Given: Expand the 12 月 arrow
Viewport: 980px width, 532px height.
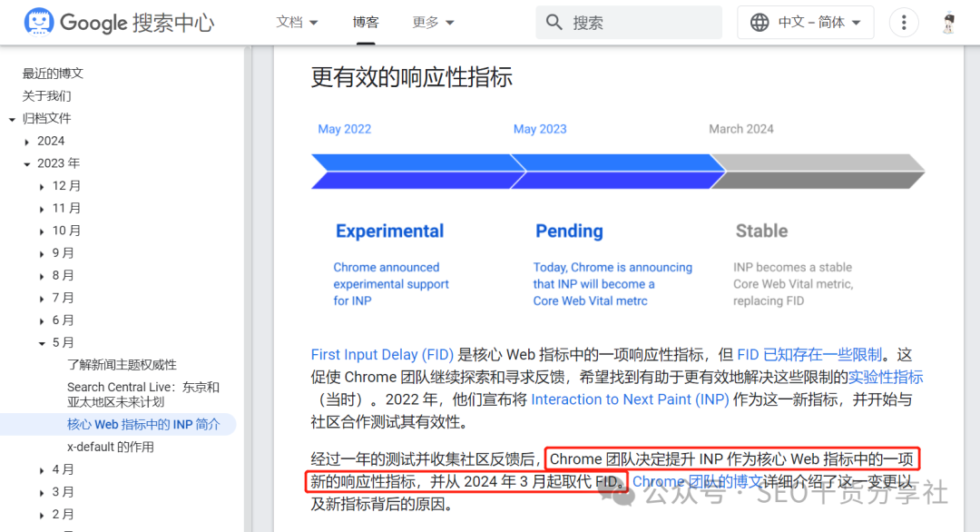Looking at the screenshot, I should (x=42, y=187).
